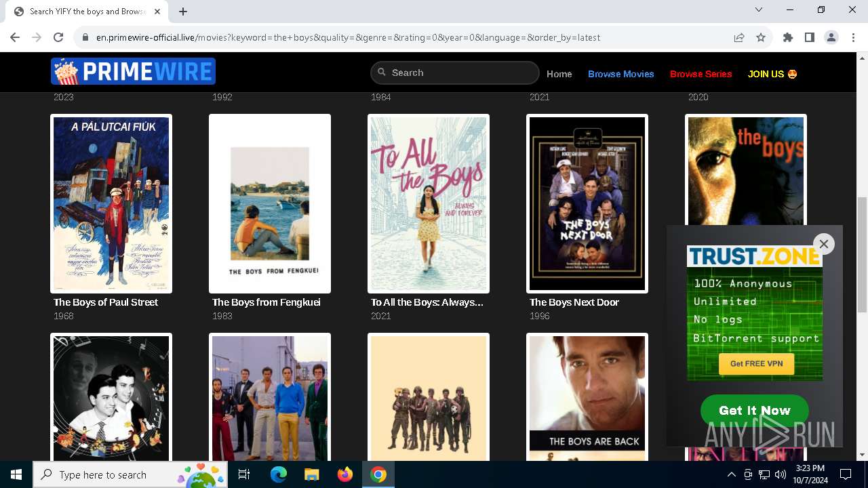Close the PrimeWire search tab
The height and width of the screenshot is (488, 868).
[157, 12]
